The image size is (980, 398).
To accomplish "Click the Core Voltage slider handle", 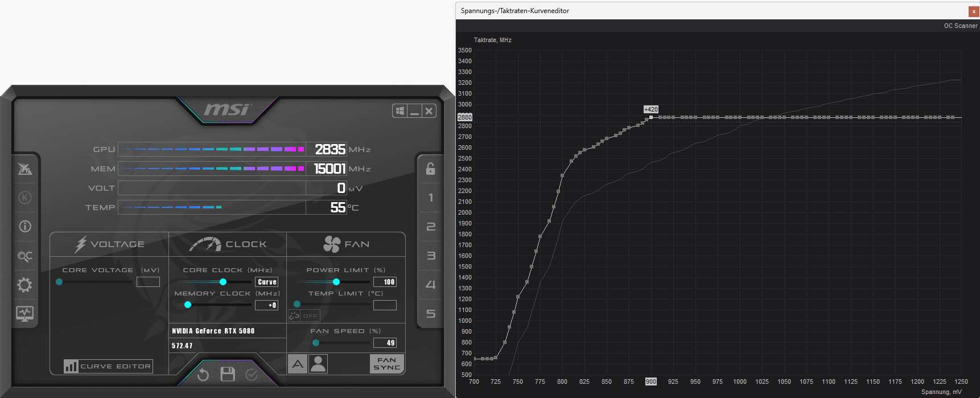I will click(x=59, y=282).
